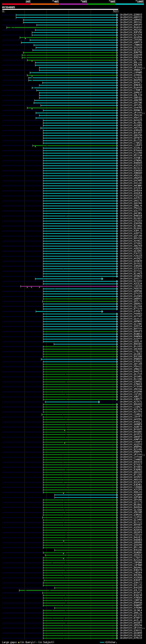146x644 pixels.
Task: Open hit UniRef100_Q2JI64
Action: coord(131,306)
